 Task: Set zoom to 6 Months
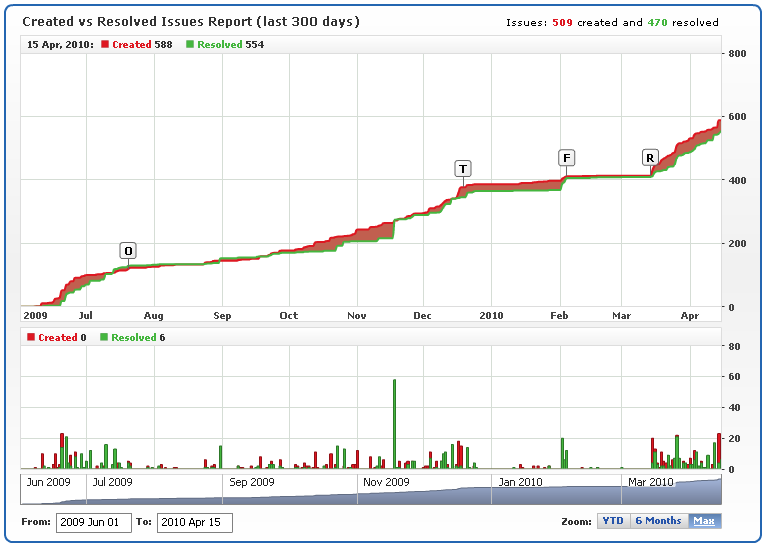pyautogui.click(x=658, y=521)
